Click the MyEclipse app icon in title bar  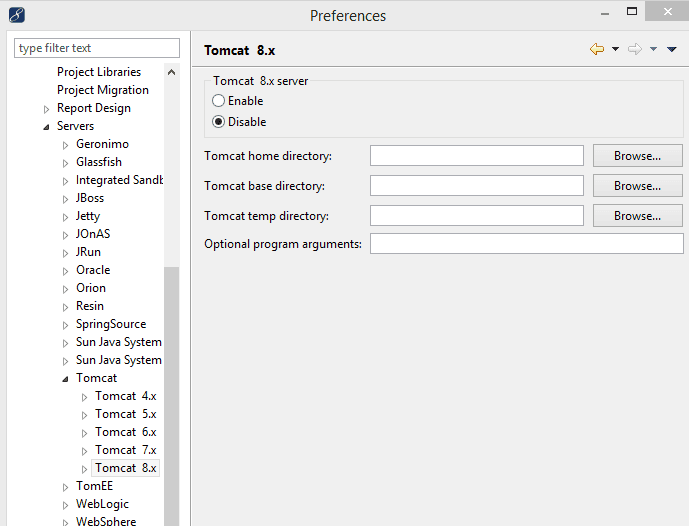click(16, 15)
